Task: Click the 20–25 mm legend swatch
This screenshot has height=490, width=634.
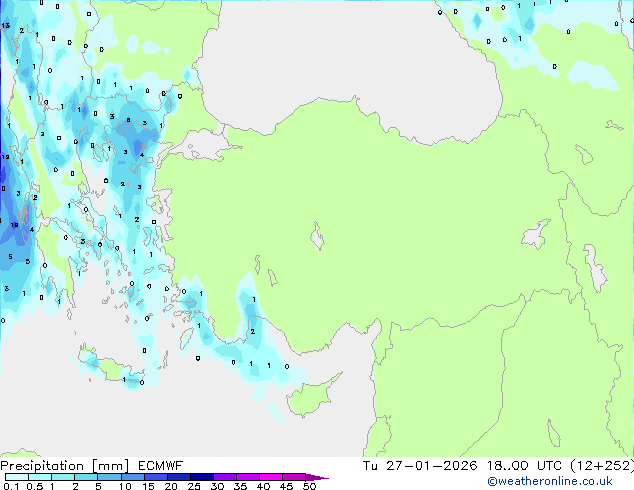Action: [x=178, y=477]
